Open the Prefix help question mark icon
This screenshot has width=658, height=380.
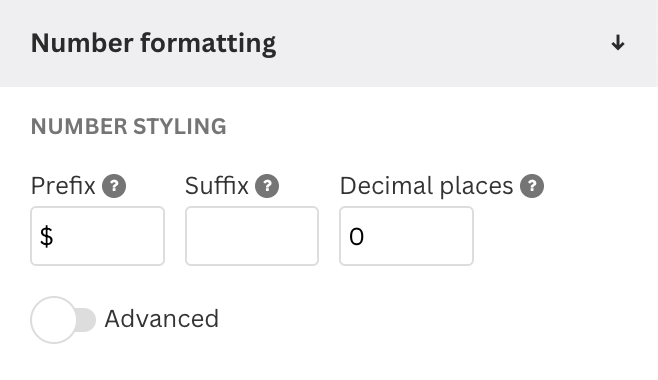114,186
